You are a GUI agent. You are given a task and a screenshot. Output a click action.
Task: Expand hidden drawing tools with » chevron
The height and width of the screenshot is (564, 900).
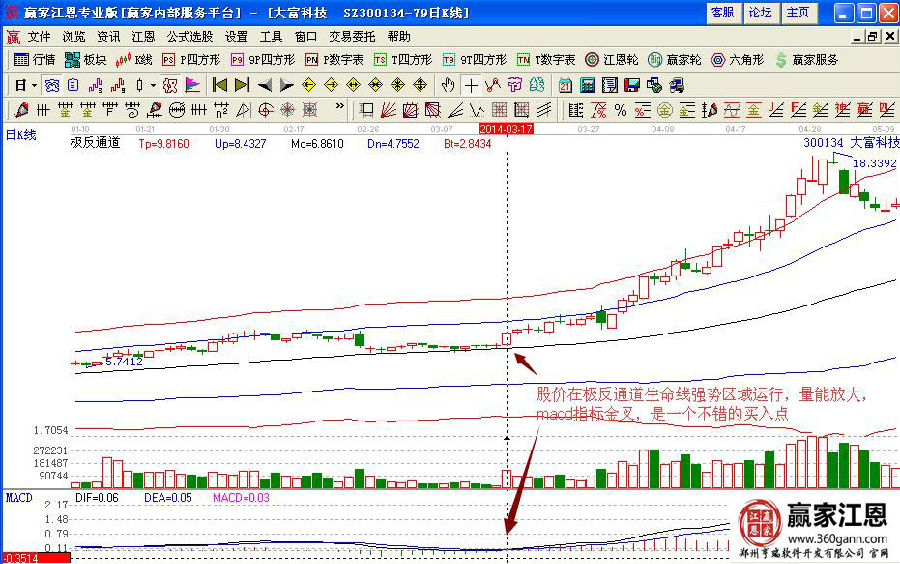(x=341, y=109)
